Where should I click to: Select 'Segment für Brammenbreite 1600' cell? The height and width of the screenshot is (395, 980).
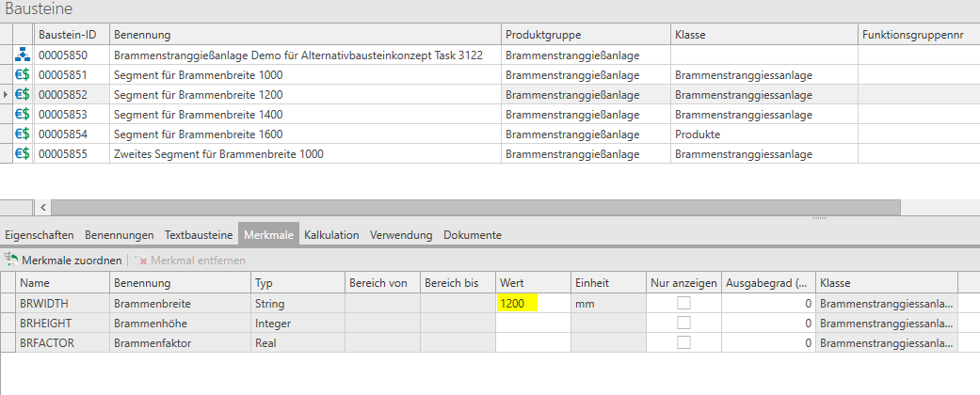point(305,134)
